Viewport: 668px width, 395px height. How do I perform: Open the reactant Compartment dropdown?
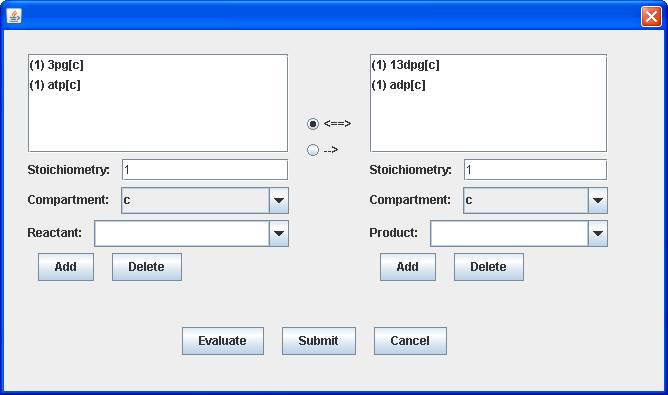(205, 200)
